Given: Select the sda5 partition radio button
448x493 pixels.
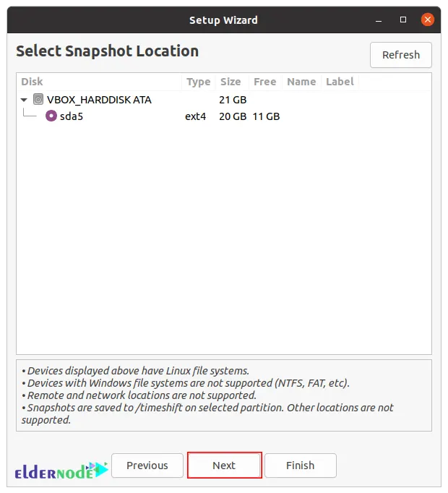Looking at the screenshot, I should [x=51, y=116].
